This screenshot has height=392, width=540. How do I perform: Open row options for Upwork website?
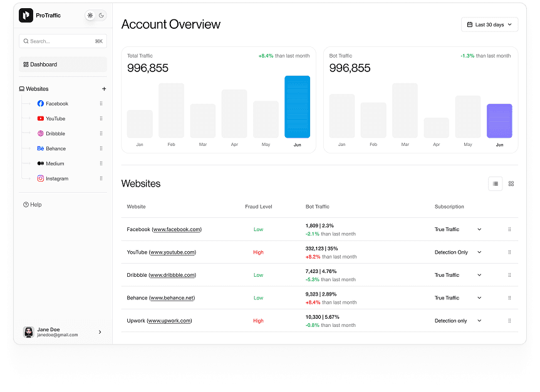(x=509, y=321)
